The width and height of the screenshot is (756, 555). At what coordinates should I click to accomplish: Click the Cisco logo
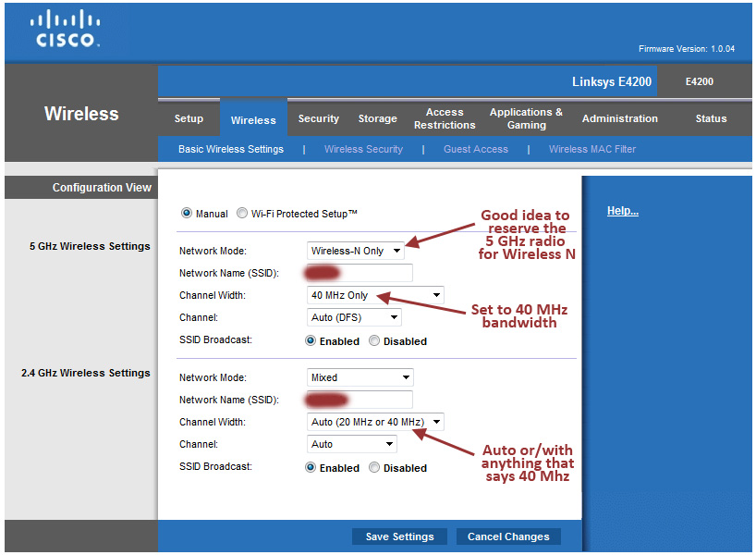(x=65, y=30)
